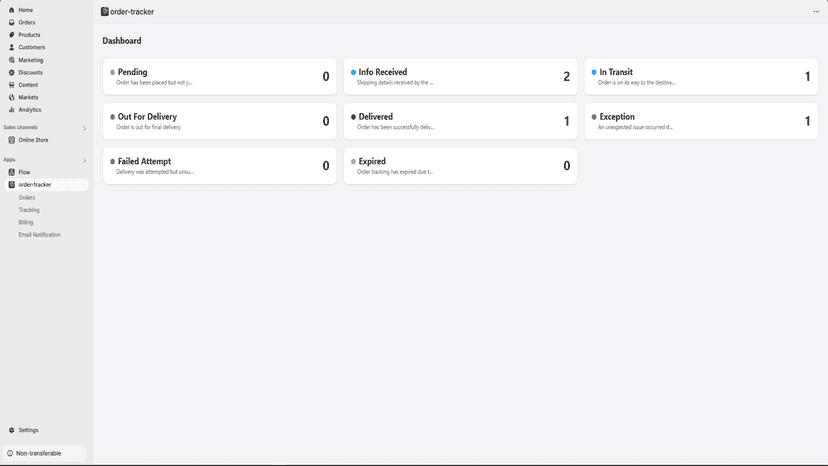Screen dimensions: 828x466
Task: Select Billing under order-tracker
Action: tap(26, 222)
